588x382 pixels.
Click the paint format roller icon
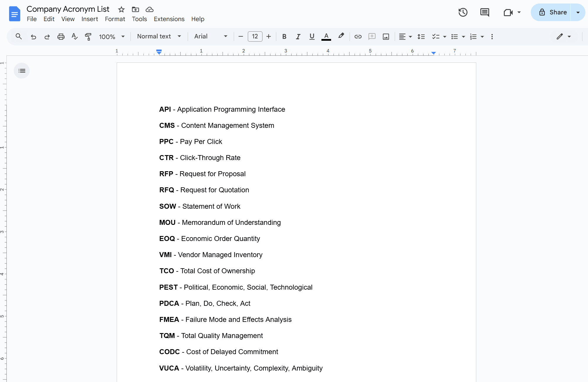coord(88,37)
